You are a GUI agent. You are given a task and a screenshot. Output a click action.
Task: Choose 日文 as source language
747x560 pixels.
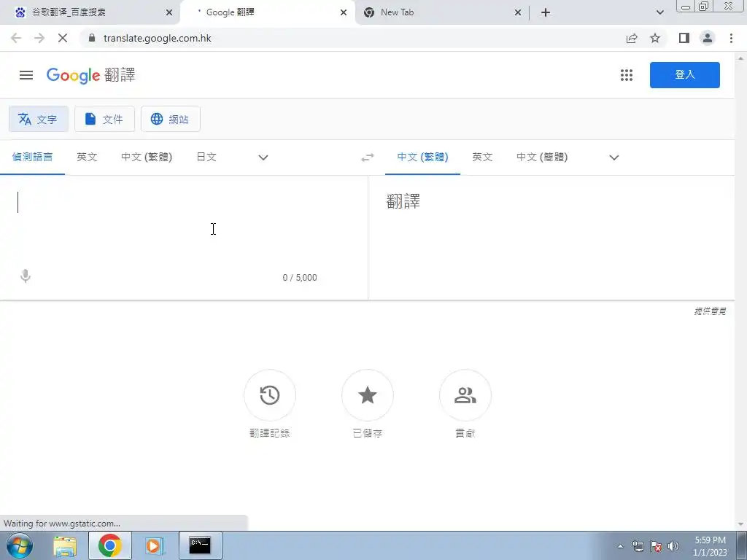pyautogui.click(x=206, y=157)
